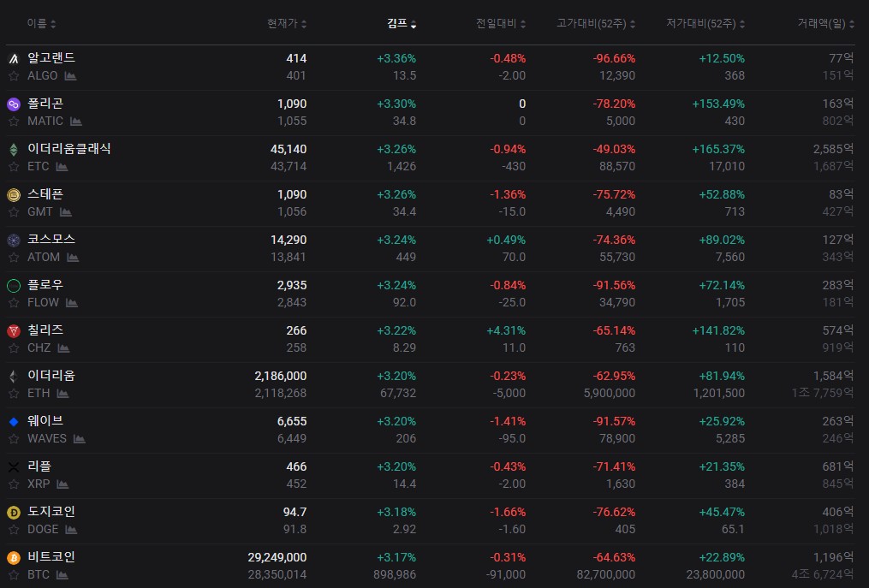Click the 도지코인 DOGE coin logo
869x588 pixels.
pyautogui.click(x=14, y=513)
